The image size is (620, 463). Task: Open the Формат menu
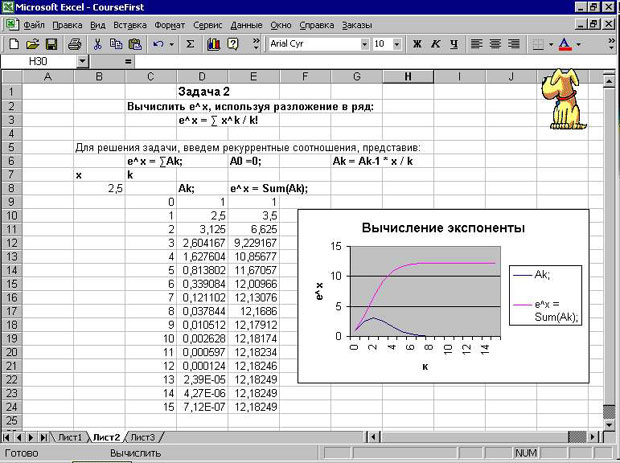(x=170, y=25)
